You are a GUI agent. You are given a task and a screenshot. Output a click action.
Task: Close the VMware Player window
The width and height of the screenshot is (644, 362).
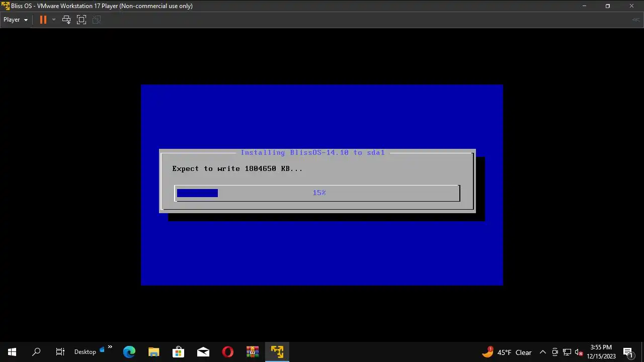(631, 6)
